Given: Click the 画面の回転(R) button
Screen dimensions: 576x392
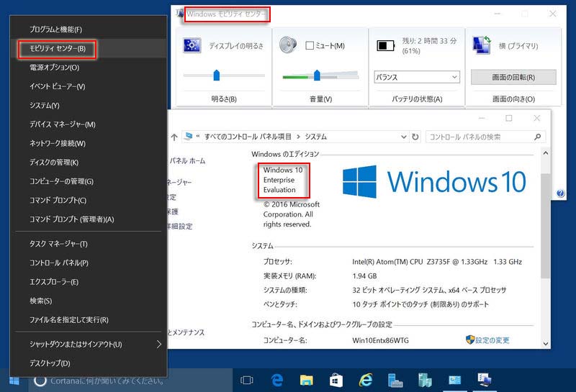Looking at the screenshot, I should (x=513, y=77).
